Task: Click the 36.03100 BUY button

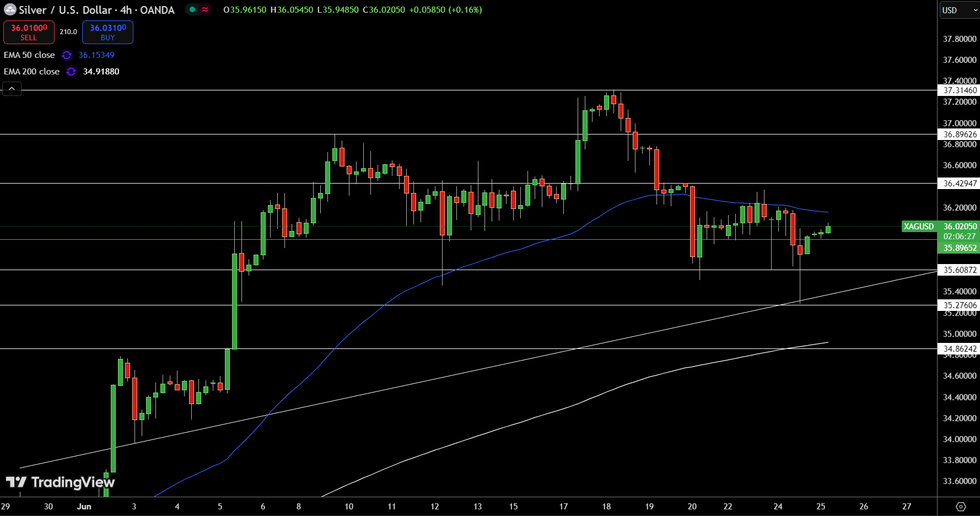Action: (x=107, y=32)
